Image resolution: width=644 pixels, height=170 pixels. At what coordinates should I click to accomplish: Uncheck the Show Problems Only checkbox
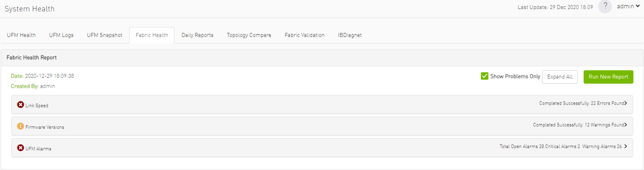[x=484, y=76]
